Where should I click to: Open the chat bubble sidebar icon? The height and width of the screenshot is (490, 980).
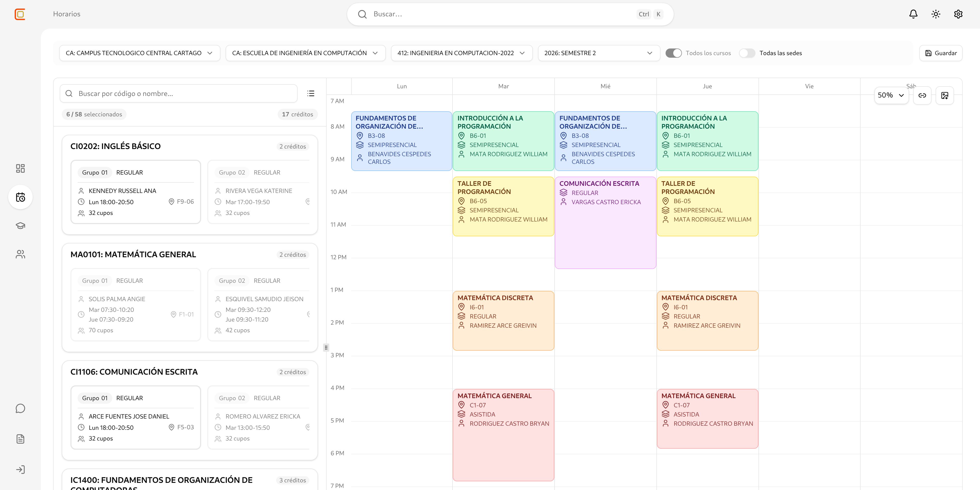[20, 409]
